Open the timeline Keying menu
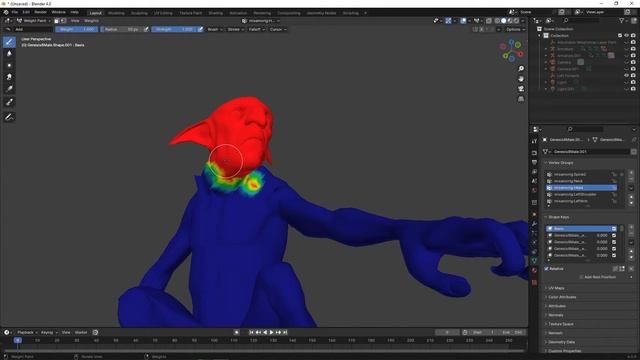Image resolution: width=640 pixels, height=360 pixels. click(49, 333)
